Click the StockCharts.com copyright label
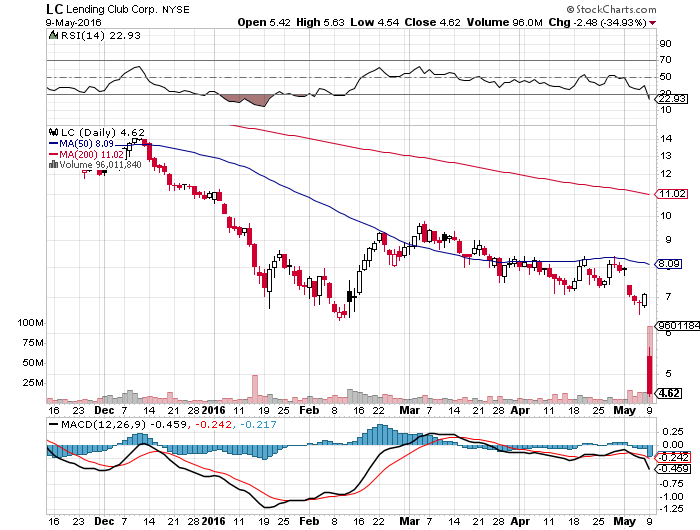 [611, 9]
